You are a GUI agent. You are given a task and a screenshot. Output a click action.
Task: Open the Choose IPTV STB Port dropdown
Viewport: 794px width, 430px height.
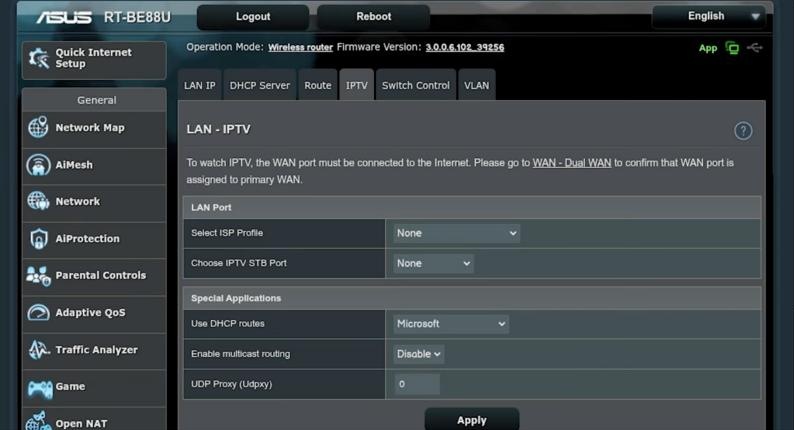click(433, 263)
